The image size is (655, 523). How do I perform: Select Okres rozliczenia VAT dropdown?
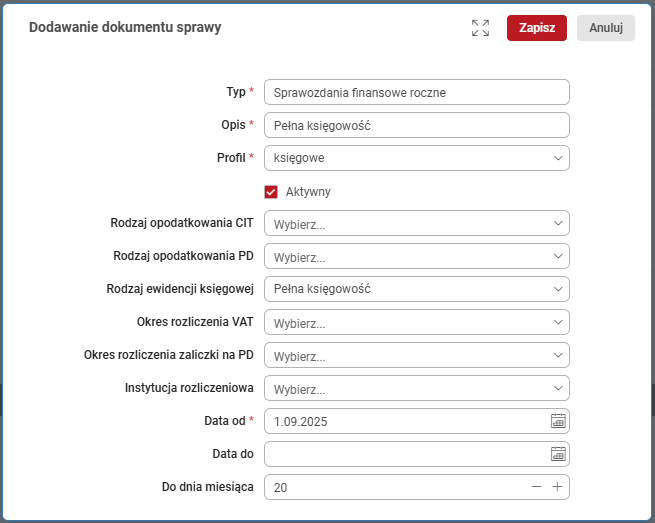pyautogui.click(x=416, y=323)
